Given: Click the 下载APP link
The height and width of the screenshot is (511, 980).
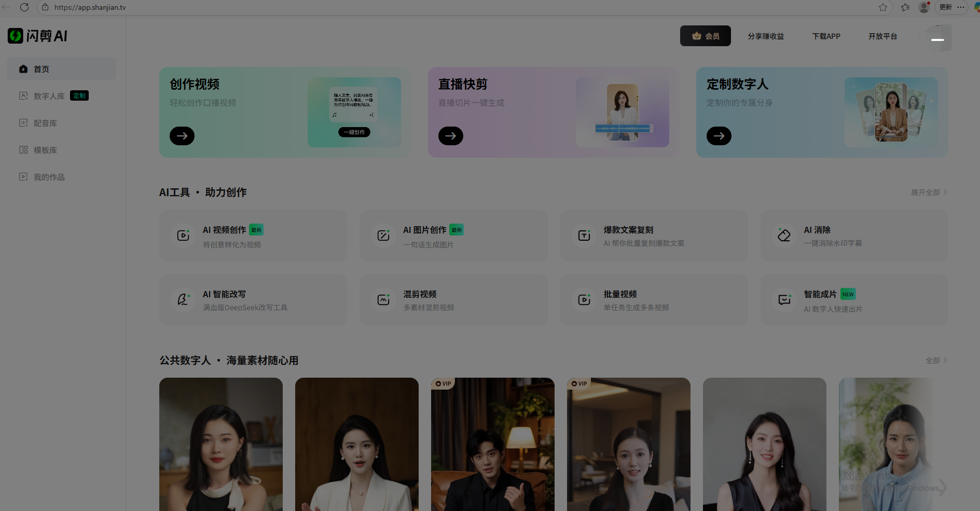Looking at the screenshot, I should coord(826,36).
